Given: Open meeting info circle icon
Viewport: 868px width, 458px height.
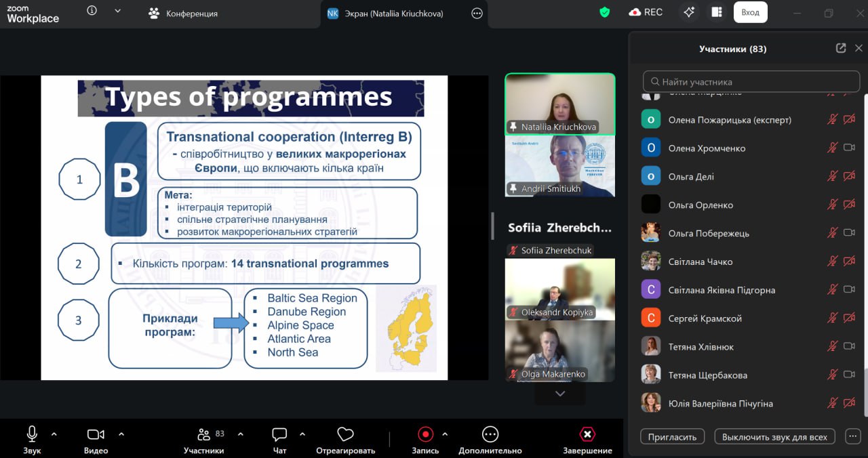Looking at the screenshot, I should [92, 11].
